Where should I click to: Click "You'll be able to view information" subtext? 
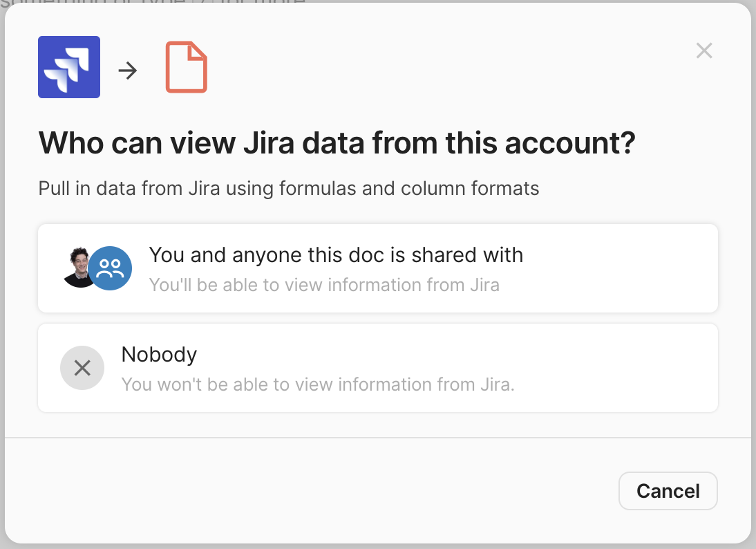324,285
